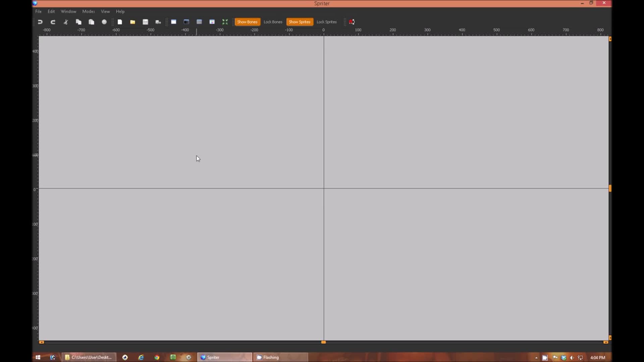The image size is (644, 362).
Task: Click the Copy icon in toolbar
Action: tap(78, 22)
